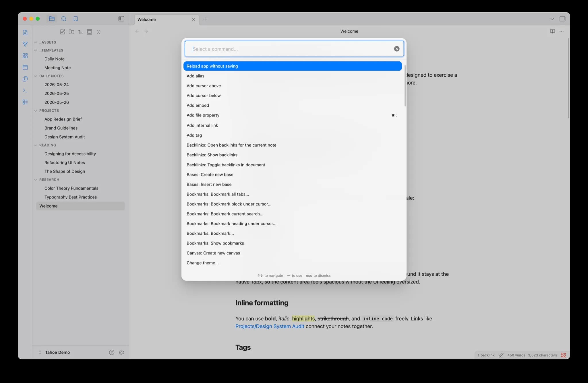Clear the command search field

(396, 49)
